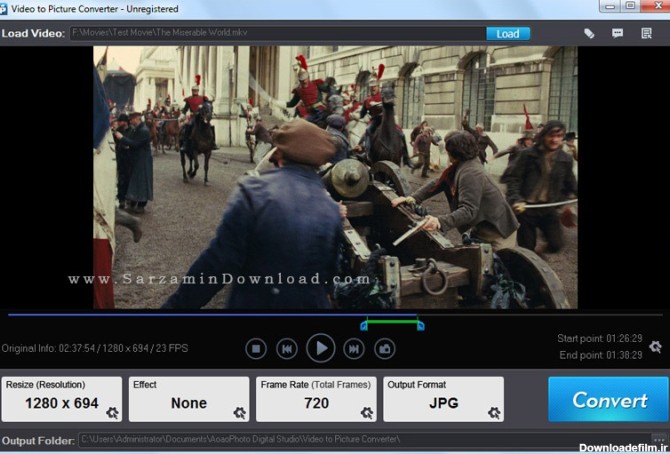Click the Load button
Screen dimensions: 670x454
pos(508,33)
